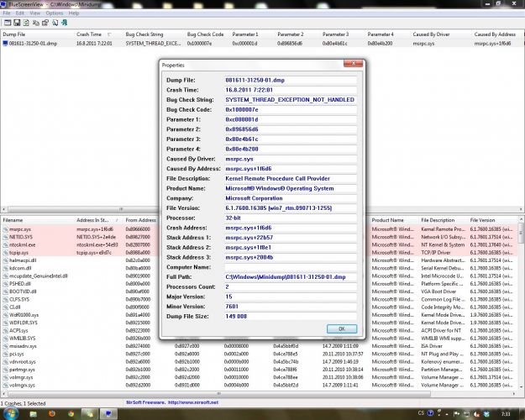This screenshot has height=420, width=525.
Task: Click the BlueScreenView taskbar button
Action: [x=108, y=414]
